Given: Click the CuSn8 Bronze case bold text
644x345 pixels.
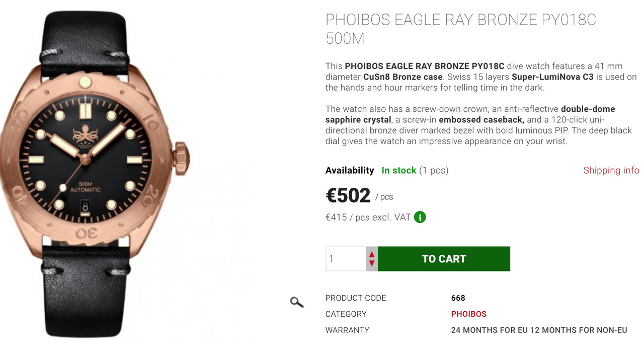Looking at the screenshot, I should pos(403,77).
